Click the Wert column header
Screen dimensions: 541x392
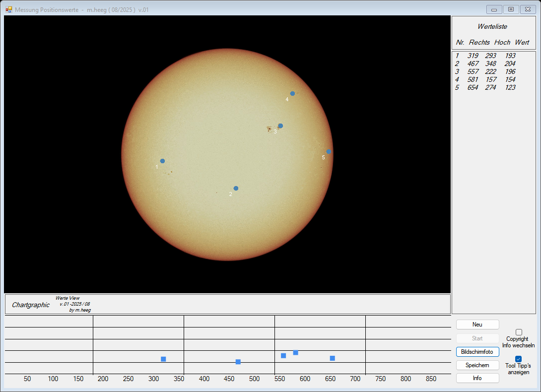click(x=522, y=42)
